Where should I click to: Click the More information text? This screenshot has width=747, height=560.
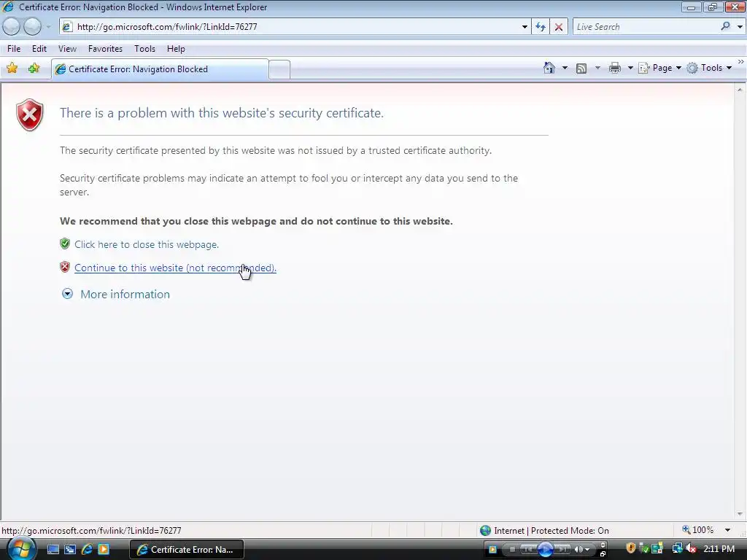[x=125, y=295]
